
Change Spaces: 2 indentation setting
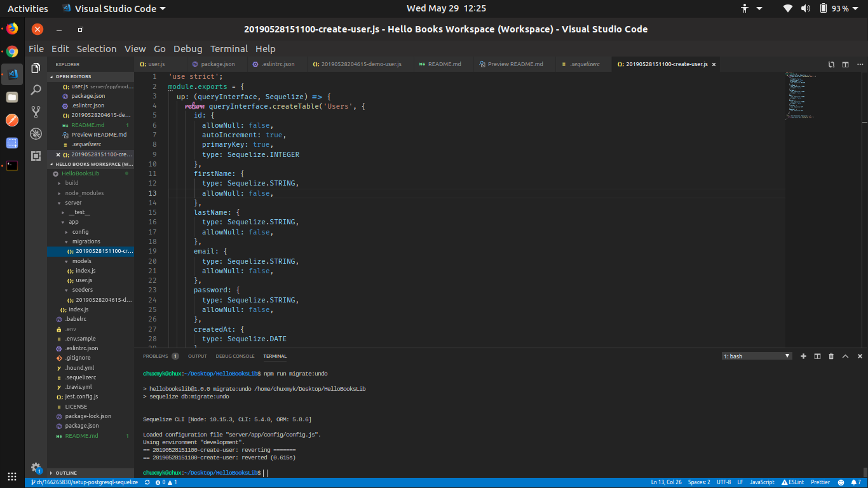pyautogui.click(x=699, y=482)
